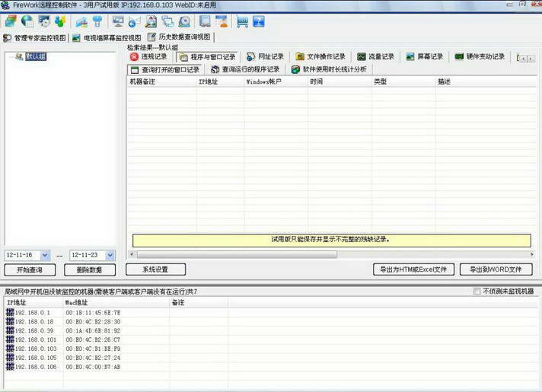Click the globe icon in the toolbar
Image resolution: width=542 pixels, height=392 pixels.
click(x=27, y=21)
